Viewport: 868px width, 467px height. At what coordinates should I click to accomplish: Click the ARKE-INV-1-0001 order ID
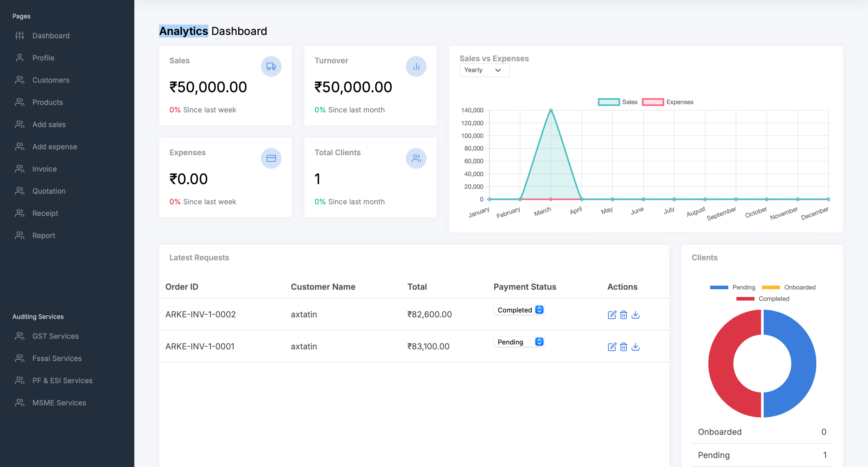point(199,346)
